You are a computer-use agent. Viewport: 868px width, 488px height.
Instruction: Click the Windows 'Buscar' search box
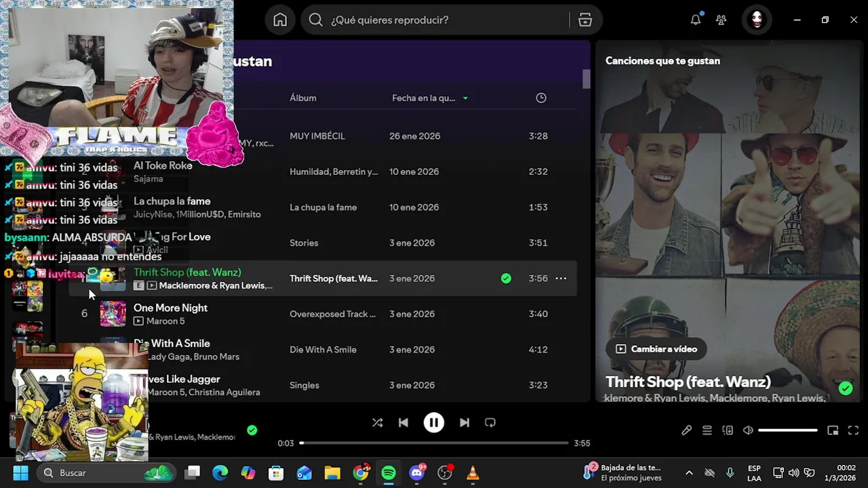[106, 473]
